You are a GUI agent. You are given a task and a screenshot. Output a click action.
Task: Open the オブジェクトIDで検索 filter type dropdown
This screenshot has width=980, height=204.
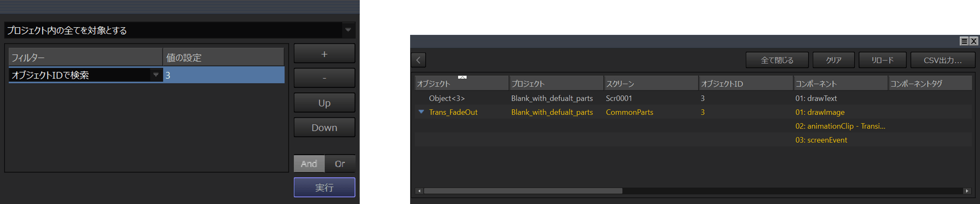coord(156,75)
